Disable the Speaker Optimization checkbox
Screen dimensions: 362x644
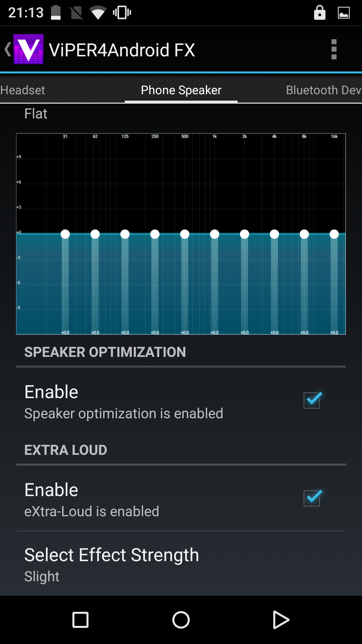312,400
